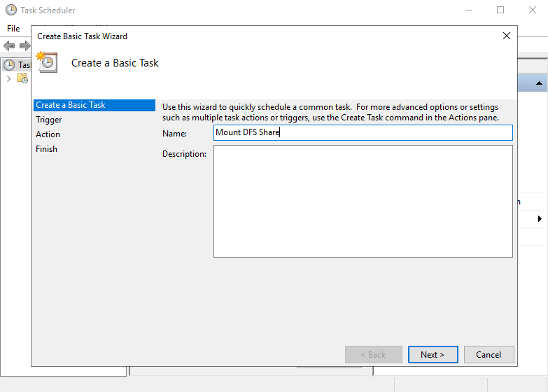Click the Back arrow in the toolbar
This screenshot has width=548, height=392.
[9, 45]
